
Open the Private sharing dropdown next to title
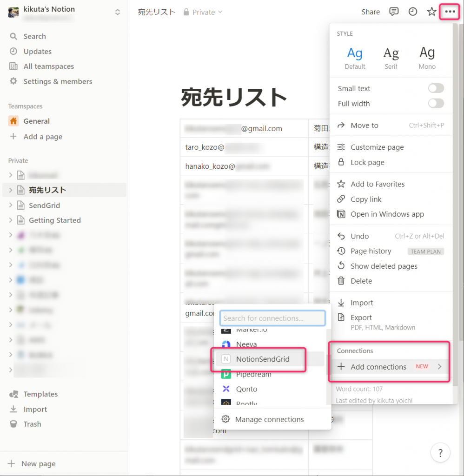pos(202,12)
